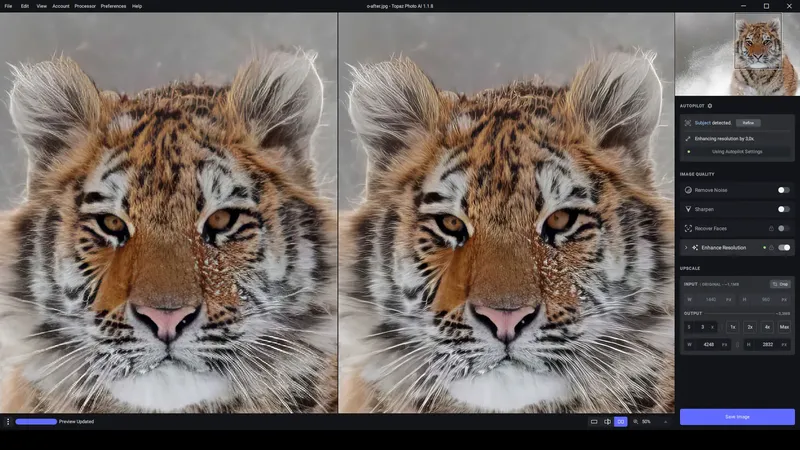
Task: Toggle the Sharpen switch
Action: tap(784, 209)
